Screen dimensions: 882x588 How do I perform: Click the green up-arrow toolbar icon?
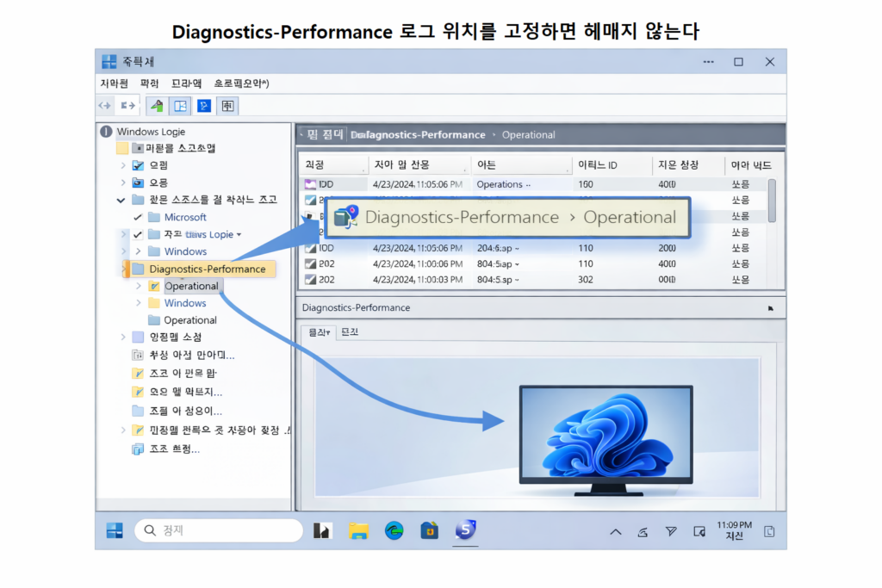[x=157, y=106]
